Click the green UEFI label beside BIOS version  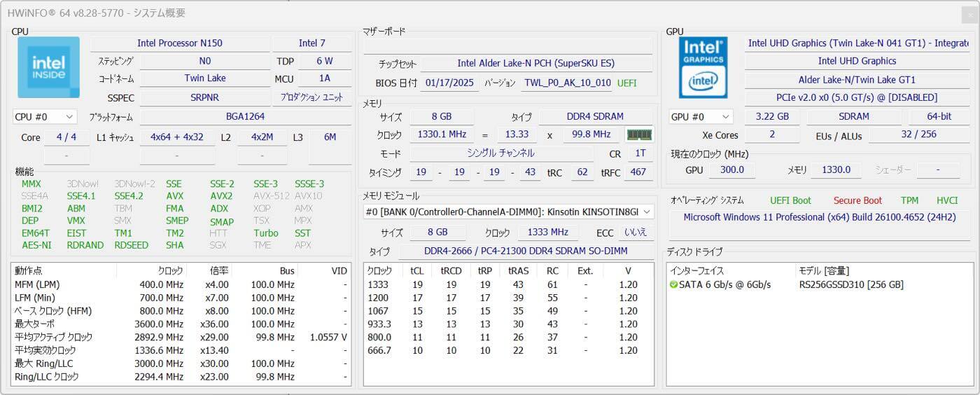click(627, 83)
